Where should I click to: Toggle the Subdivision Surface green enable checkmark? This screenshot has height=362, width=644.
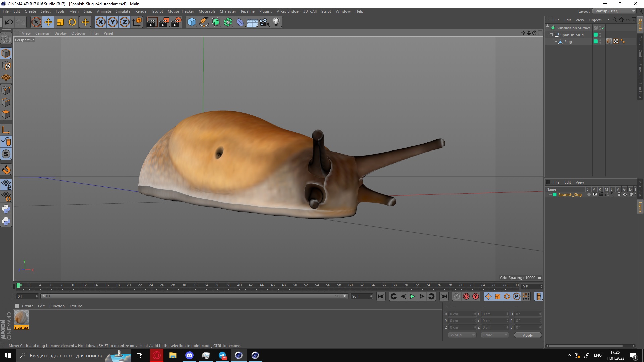(x=603, y=28)
